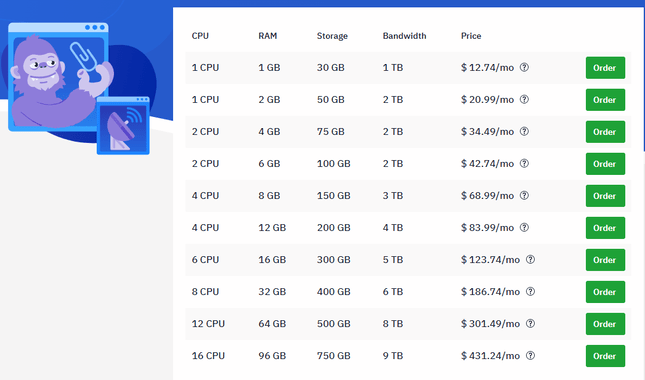The height and width of the screenshot is (380, 645).
Task: Select the $ 186.74/mo price text
Action: tap(490, 292)
